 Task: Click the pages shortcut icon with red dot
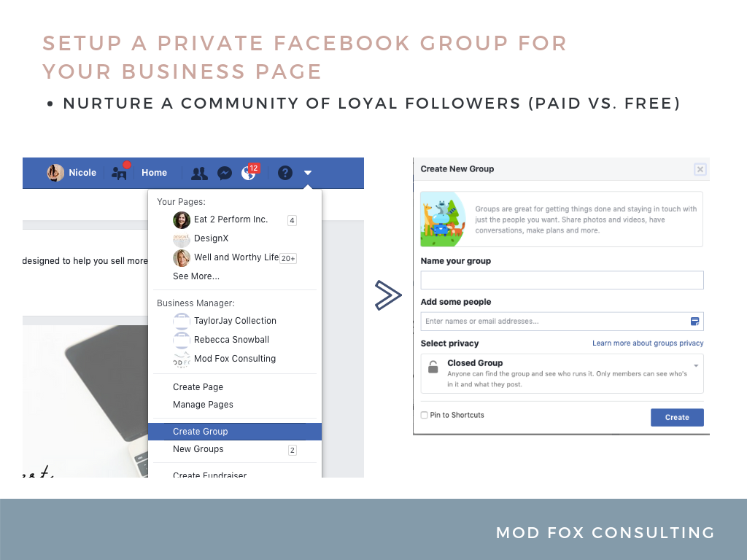pos(118,174)
